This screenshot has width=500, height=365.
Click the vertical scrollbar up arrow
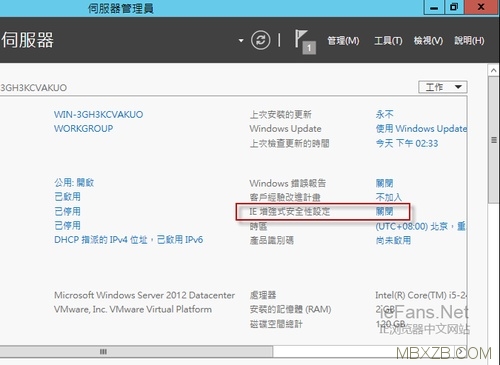[x=493, y=70]
